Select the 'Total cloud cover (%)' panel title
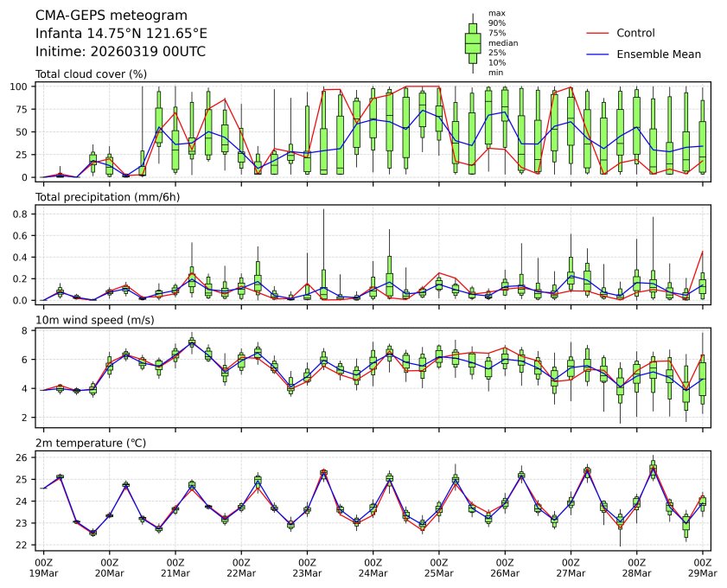Image resolution: width=727 pixels, height=588 pixels. (91, 74)
